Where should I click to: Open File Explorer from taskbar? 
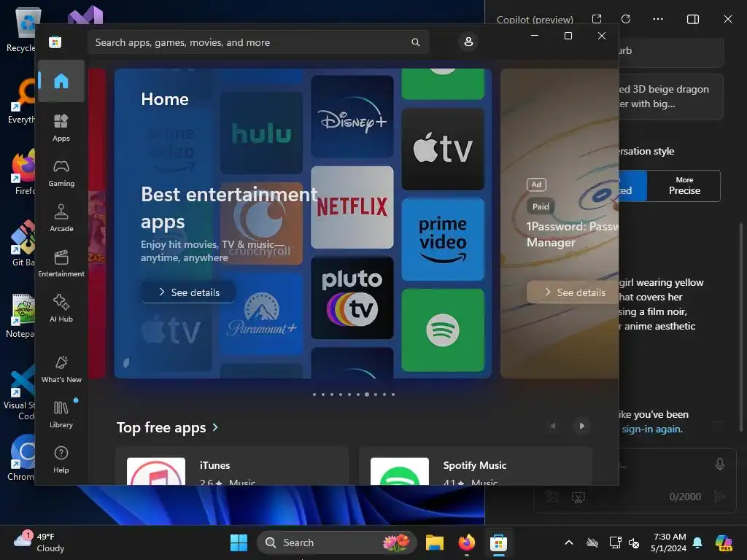[435, 542]
